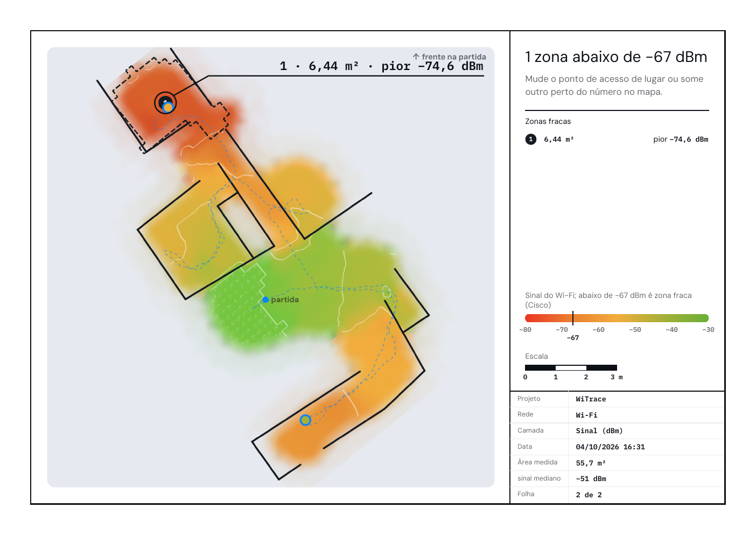Click the "-67" label below the legend
756x535 pixels.
coord(573,338)
